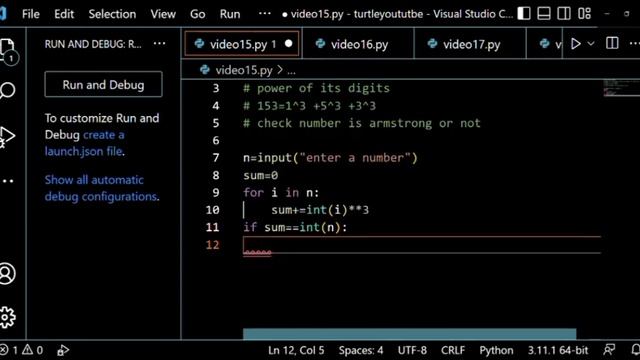Viewport: 640px width, 360px height.
Task: Expand hidden menu items ellipsis
Action: (x=264, y=13)
